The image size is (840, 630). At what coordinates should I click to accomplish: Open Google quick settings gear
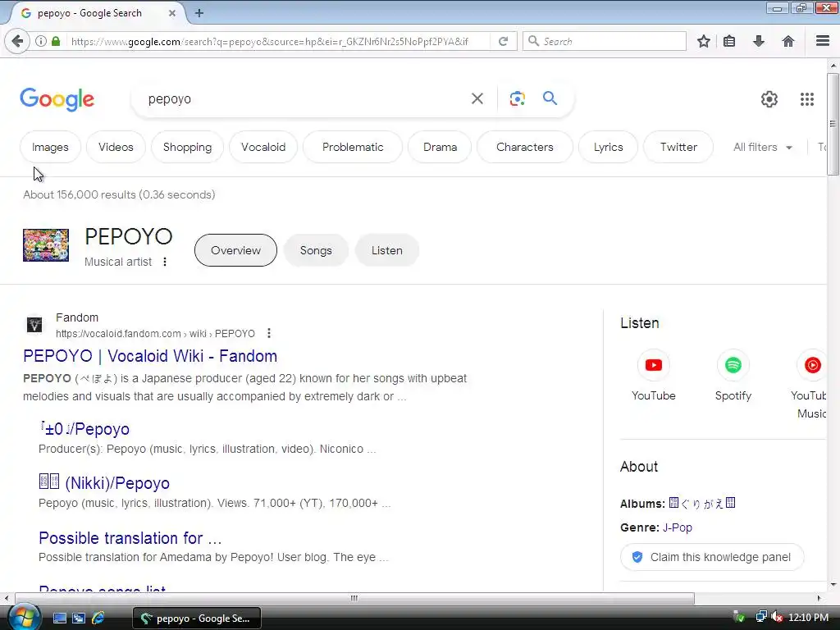[x=769, y=99]
